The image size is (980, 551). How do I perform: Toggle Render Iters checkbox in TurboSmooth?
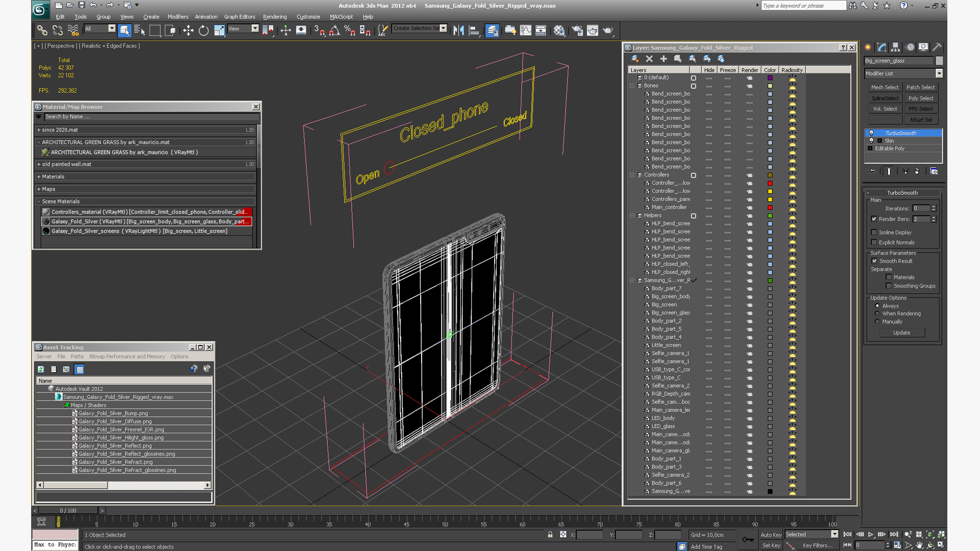(x=874, y=219)
